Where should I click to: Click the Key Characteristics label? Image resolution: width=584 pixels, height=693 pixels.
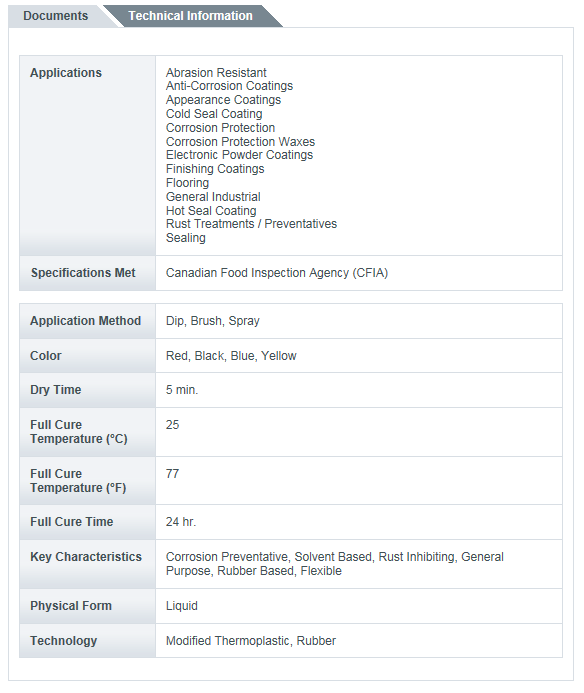(x=86, y=557)
